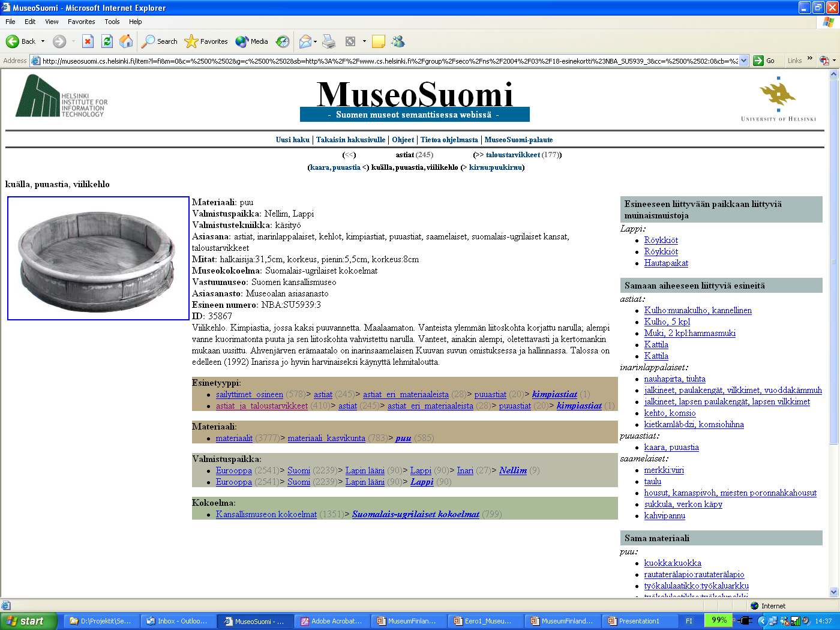Click the Go button beside address bar
Screen dimensions: 840x630
(x=764, y=61)
